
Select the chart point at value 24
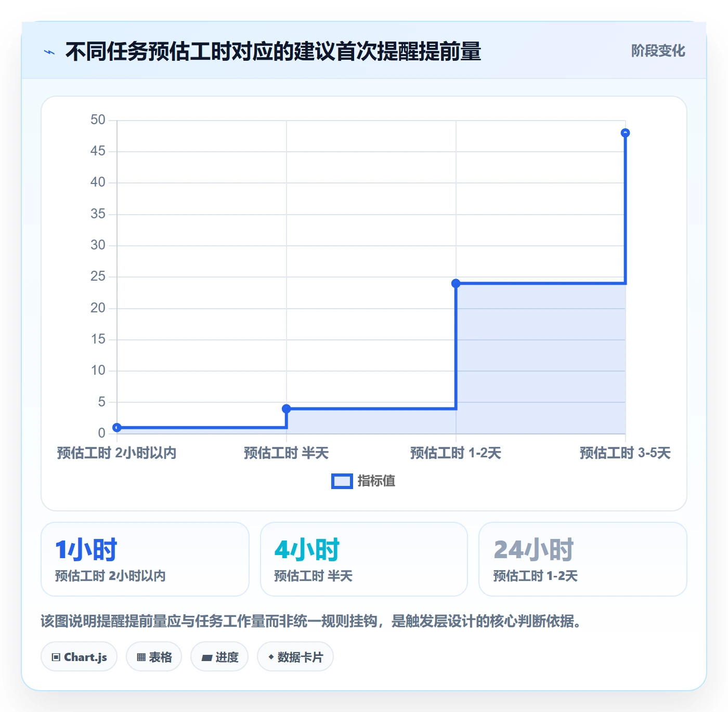[x=456, y=283]
